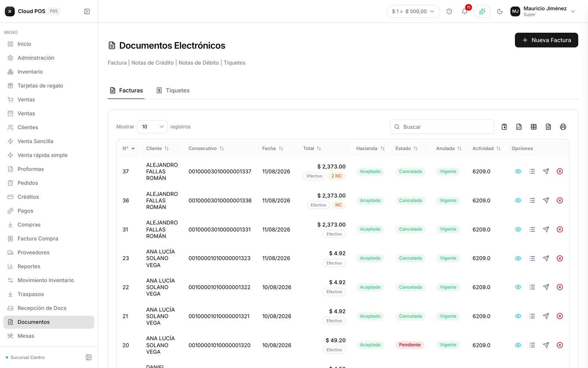Open Tarjetas de regalo menu item
This screenshot has height=368, width=588.
coord(49,86)
